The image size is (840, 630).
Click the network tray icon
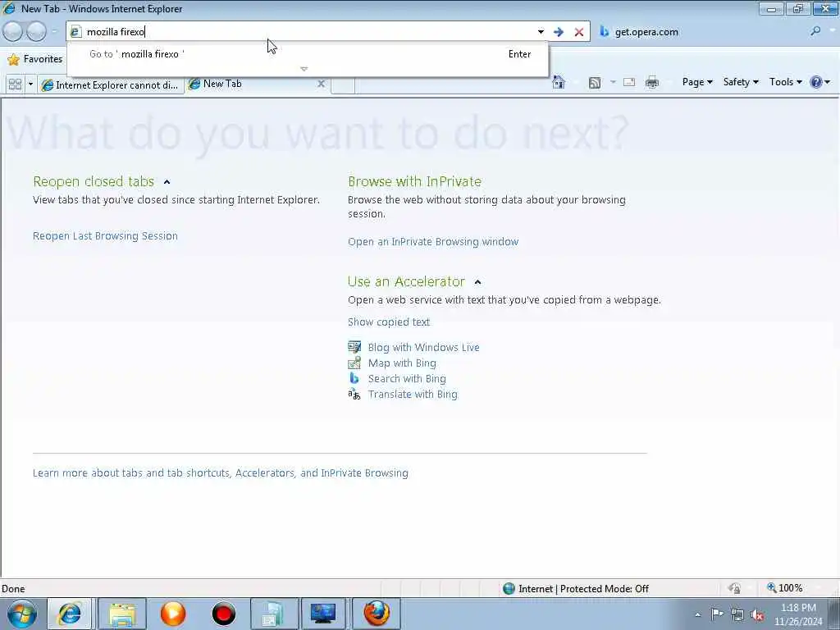(x=737, y=614)
